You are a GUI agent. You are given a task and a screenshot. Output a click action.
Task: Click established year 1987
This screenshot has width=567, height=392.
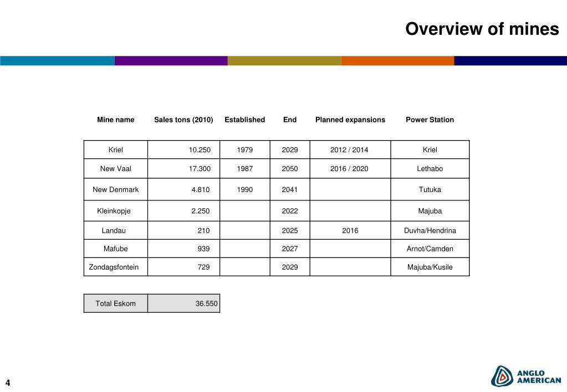[245, 169]
